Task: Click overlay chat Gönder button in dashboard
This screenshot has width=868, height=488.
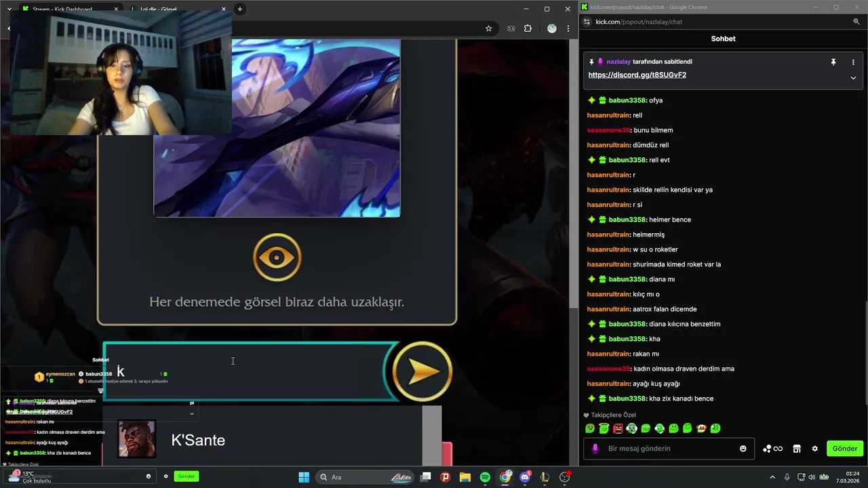Action: point(186,476)
